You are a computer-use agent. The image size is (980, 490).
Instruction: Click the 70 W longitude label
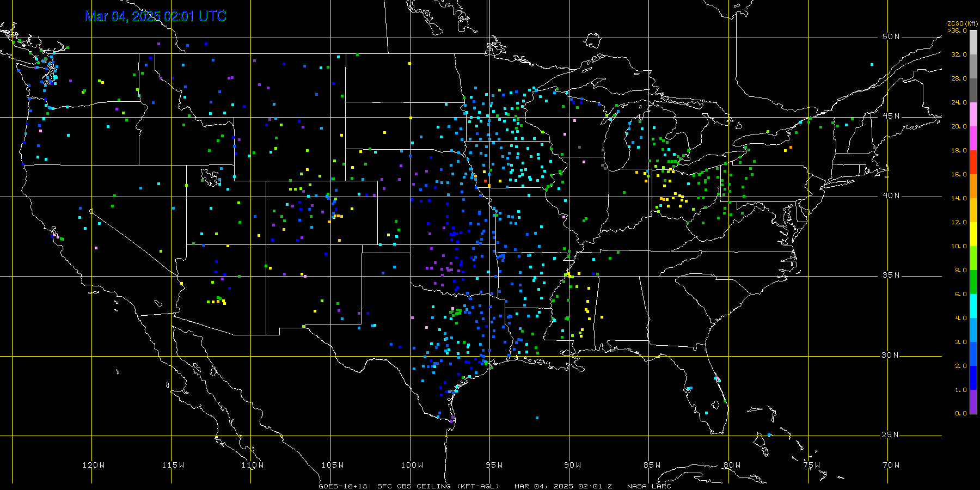[x=891, y=465]
